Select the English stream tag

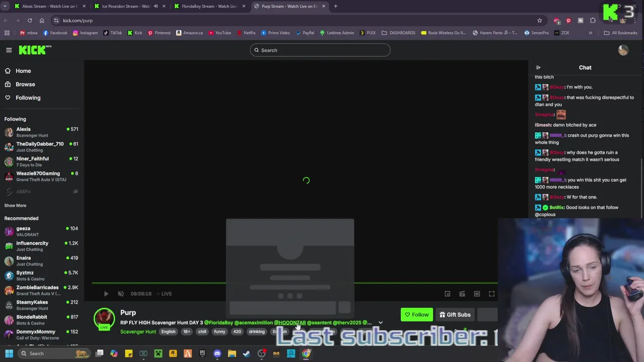pos(168,332)
